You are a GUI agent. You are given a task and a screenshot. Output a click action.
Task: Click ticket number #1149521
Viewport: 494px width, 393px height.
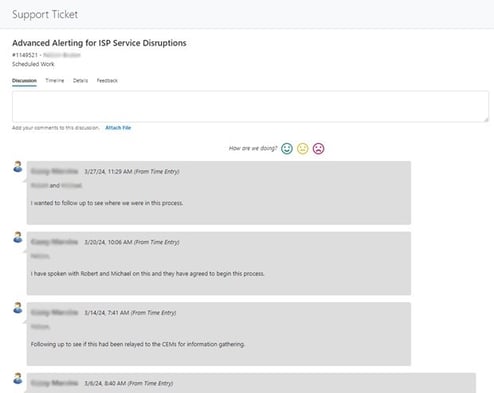click(x=25, y=55)
